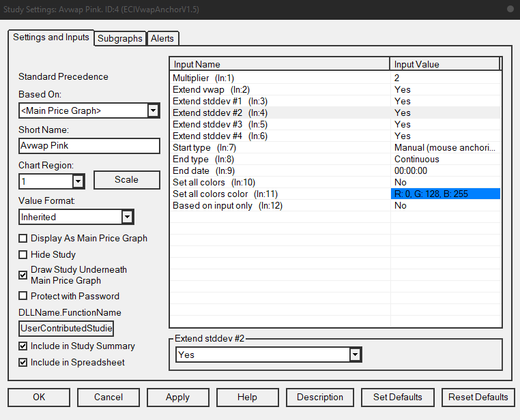Open the Based On dropdown
This screenshot has width=520, height=420.
coord(153,110)
